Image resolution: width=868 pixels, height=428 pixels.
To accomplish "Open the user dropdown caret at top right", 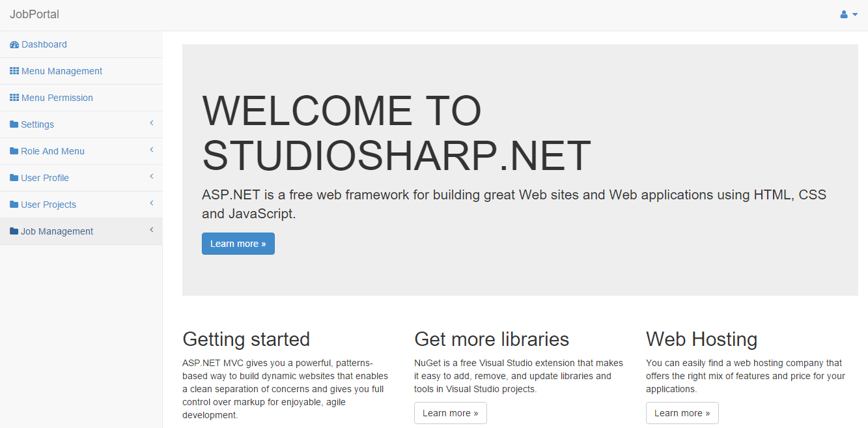I will [x=855, y=14].
